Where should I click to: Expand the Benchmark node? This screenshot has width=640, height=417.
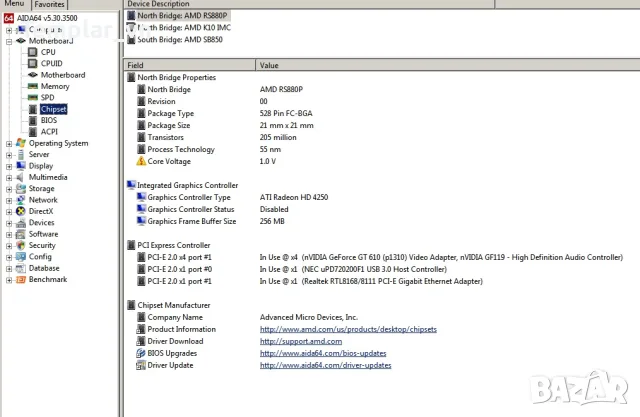[x=9, y=280]
